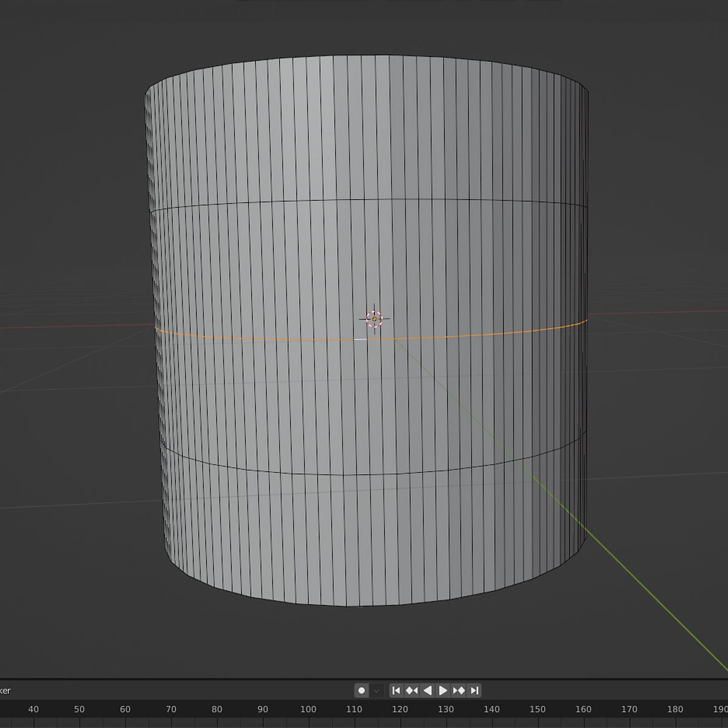Click frame 40 on the timeline ruler

pyautogui.click(x=34, y=709)
